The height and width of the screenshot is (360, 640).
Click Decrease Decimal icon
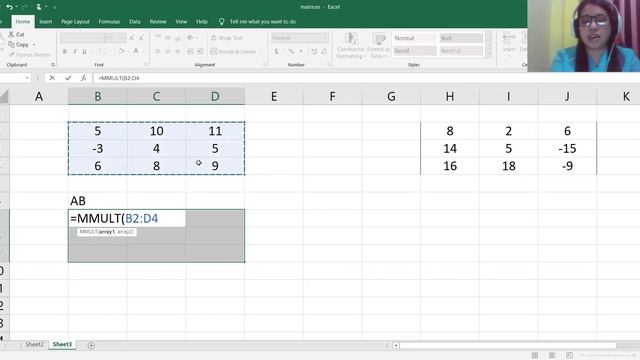[x=324, y=51]
